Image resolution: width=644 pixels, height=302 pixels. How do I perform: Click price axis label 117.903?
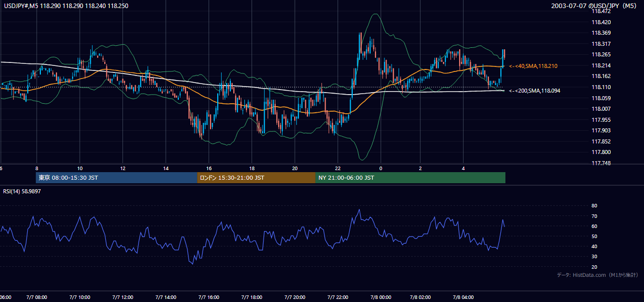[x=602, y=130]
